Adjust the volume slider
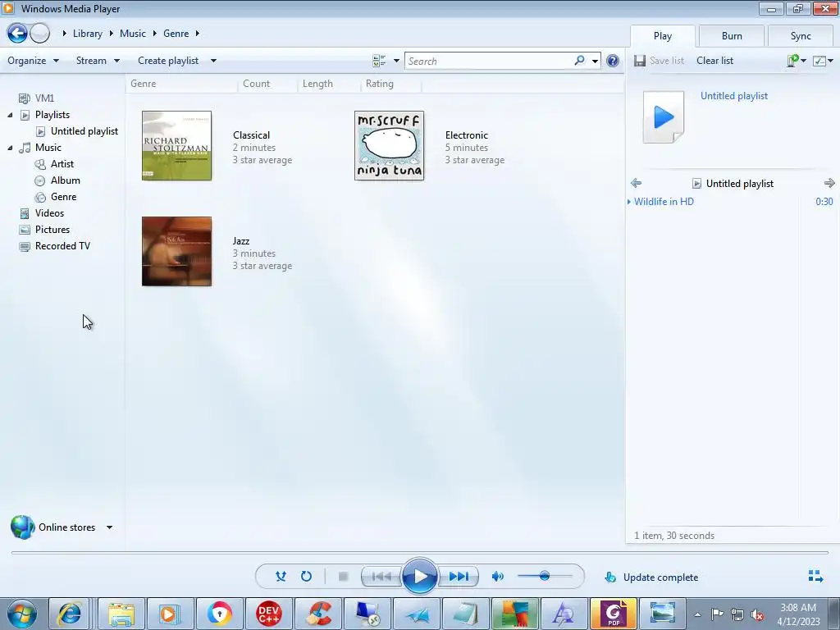This screenshot has height=630, width=840. (545, 577)
